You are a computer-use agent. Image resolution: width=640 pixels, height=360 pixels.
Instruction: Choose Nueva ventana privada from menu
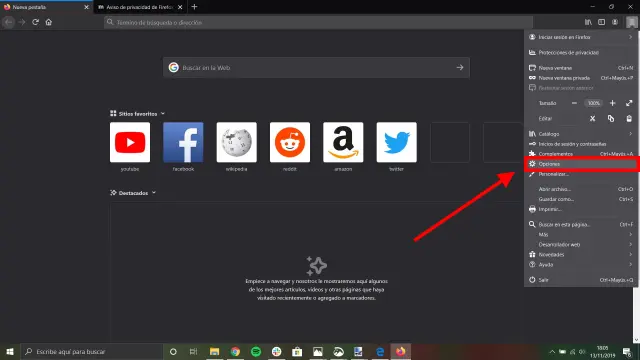(581, 78)
